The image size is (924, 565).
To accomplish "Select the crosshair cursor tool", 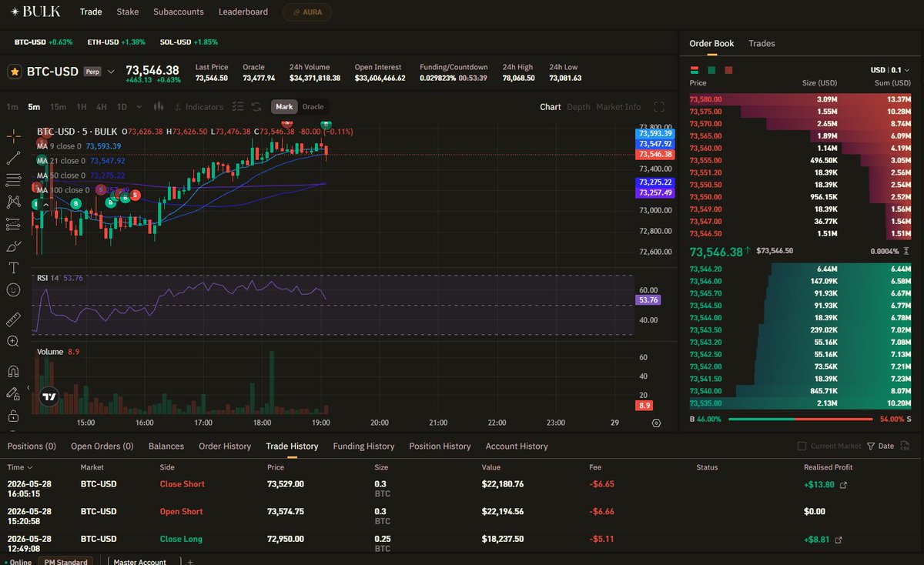I will (14, 136).
